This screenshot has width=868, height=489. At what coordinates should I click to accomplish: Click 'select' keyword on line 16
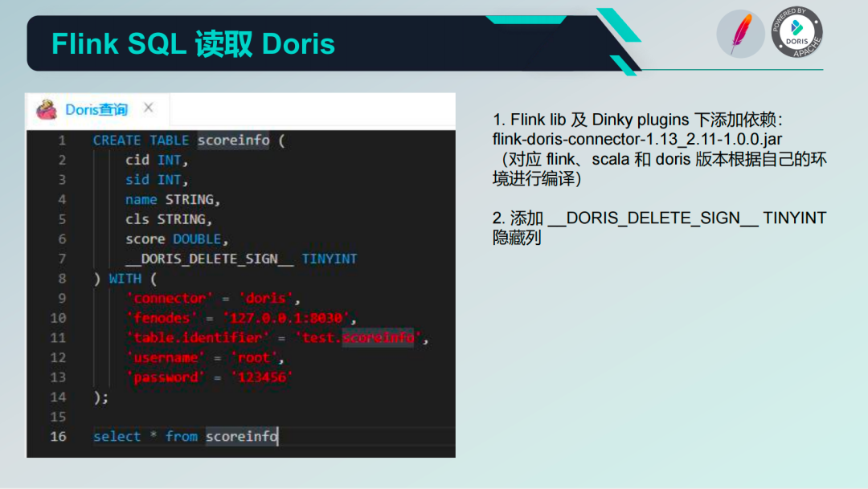tap(117, 437)
